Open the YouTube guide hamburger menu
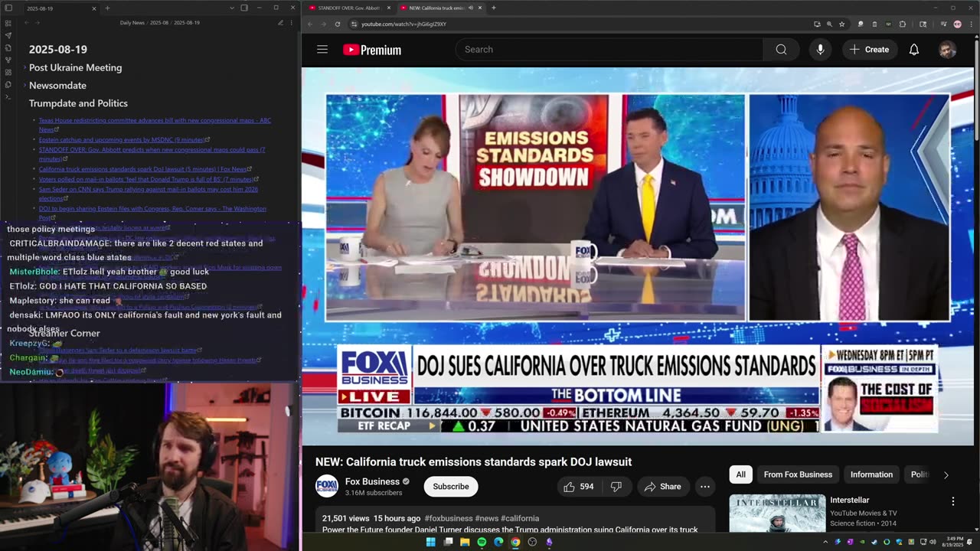Viewport: 980px width, 551px height. click(x=322, y=50)
